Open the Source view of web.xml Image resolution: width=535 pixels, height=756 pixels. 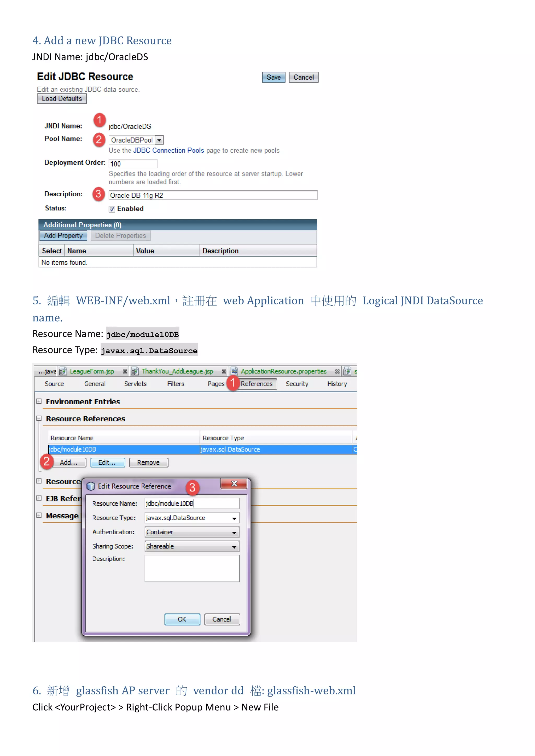54,384
